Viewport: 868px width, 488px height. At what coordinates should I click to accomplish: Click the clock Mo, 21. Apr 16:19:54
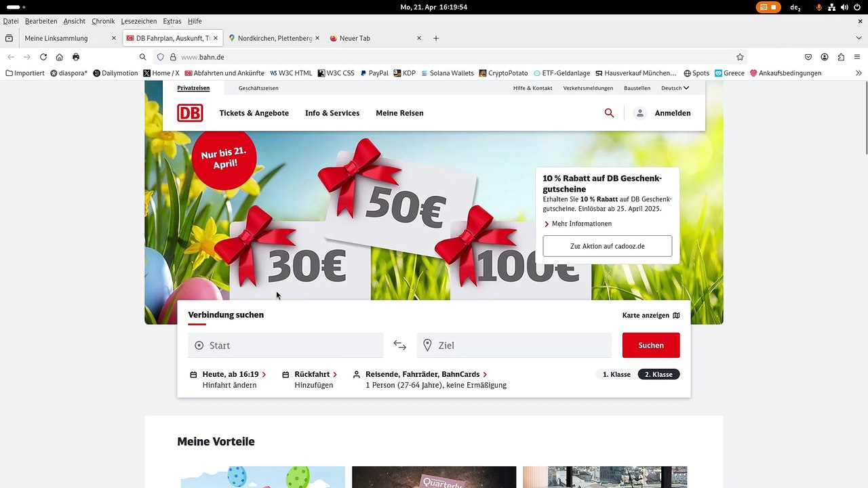434,7
